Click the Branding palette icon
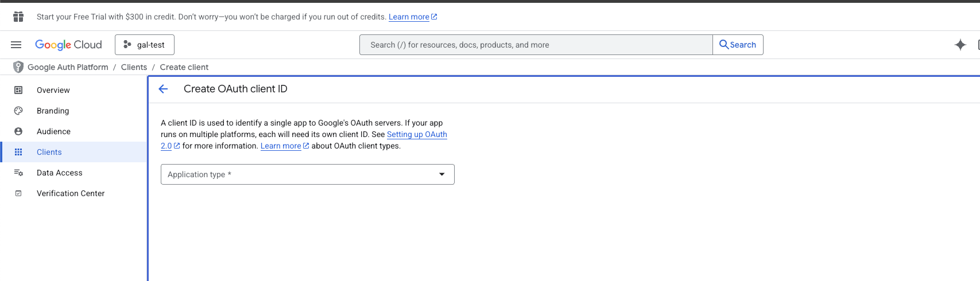The image size is (980, 281). coord(18,111)
